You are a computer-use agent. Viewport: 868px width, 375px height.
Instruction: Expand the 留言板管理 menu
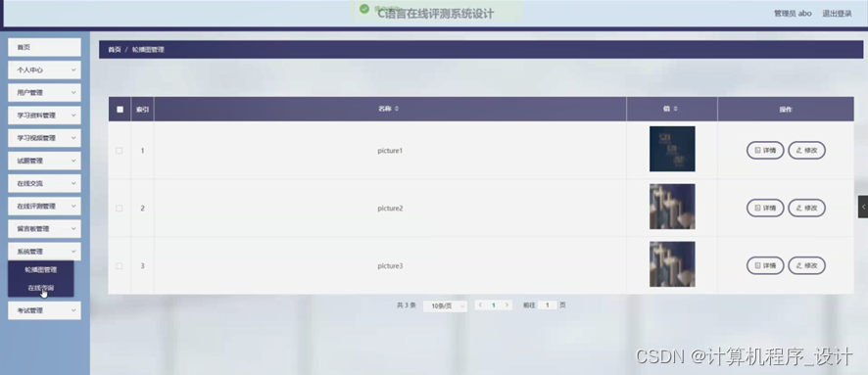[44, 229]
